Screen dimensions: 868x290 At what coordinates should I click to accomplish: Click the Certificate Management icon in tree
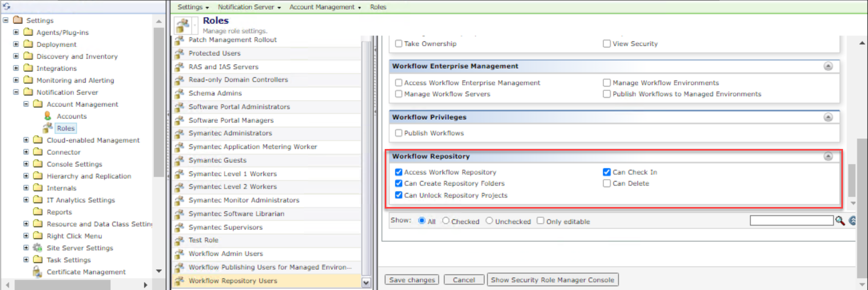[37, 272]
